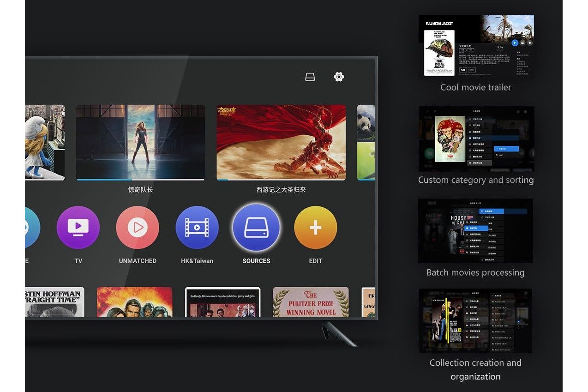This screenshot has width=588, height=392.
Task: Click the 8.6 rating on Full Metal Jacket
Action: (499, 47)
